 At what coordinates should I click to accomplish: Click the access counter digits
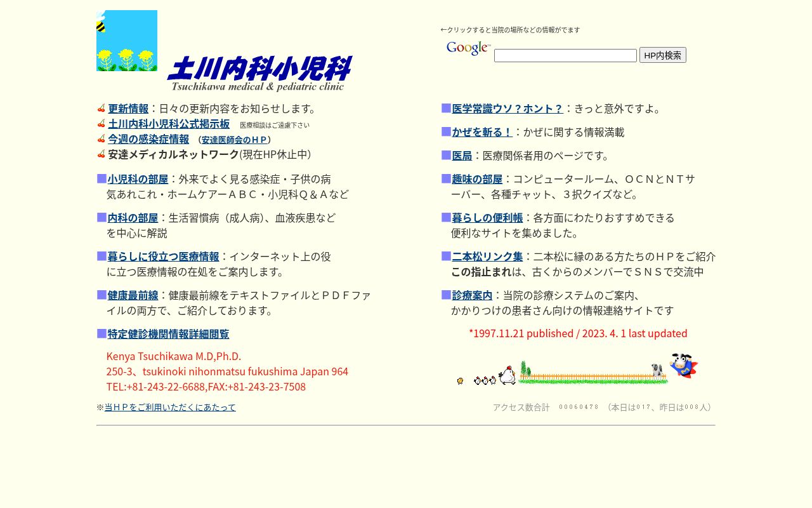click(579, 408)
